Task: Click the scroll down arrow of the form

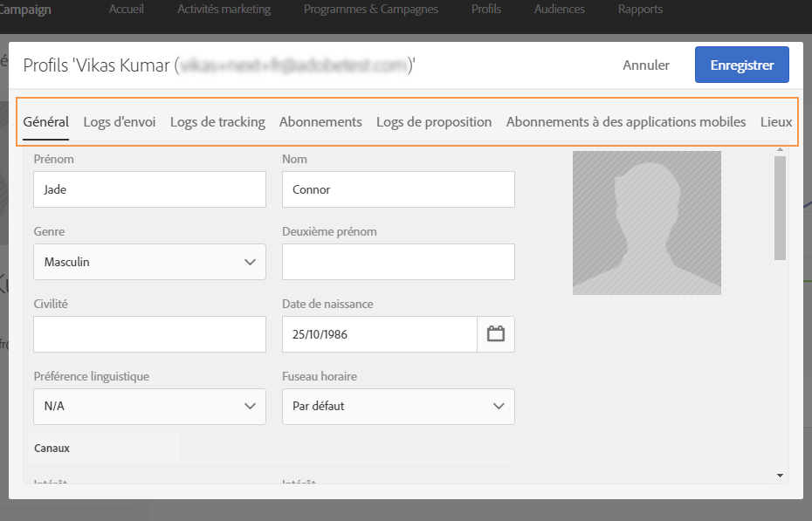Action: pos(780,475)
